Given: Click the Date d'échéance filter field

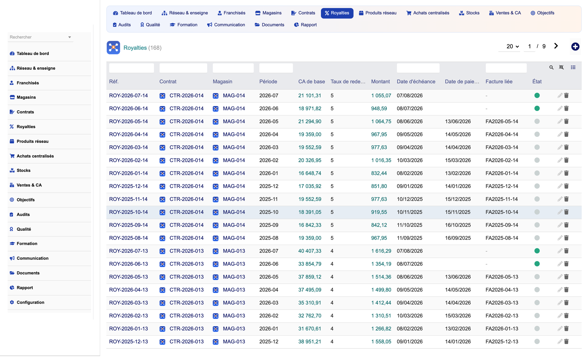Looking at the screenshot, I should (418, 68).
